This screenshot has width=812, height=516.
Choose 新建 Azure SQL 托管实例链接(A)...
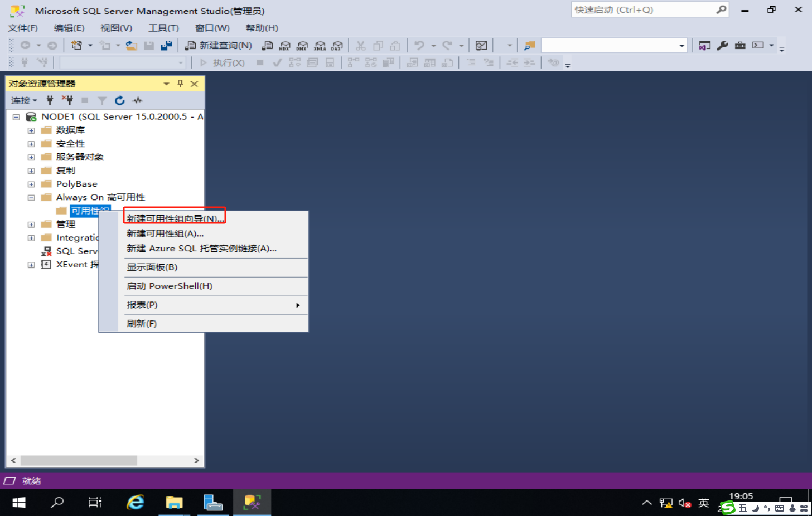tap(201, 249)
